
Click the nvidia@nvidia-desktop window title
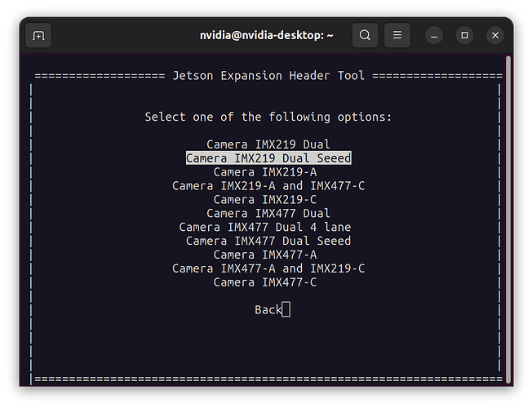[266, 35]
